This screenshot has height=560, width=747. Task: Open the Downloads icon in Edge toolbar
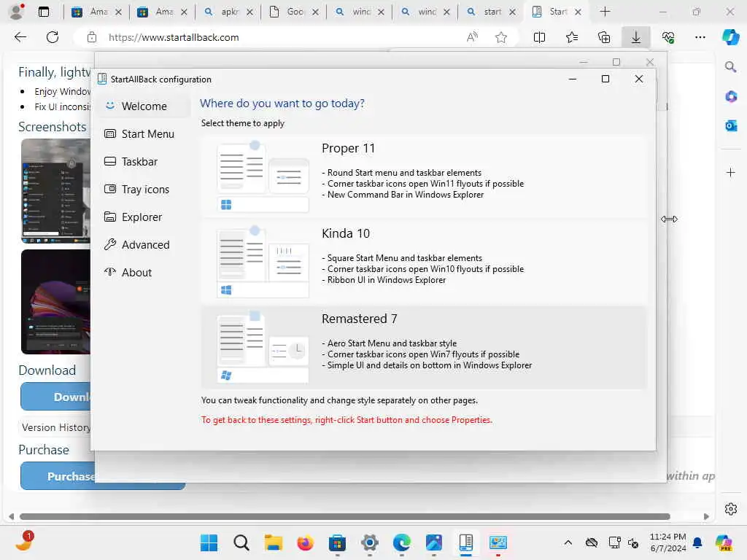click(636, 37)
